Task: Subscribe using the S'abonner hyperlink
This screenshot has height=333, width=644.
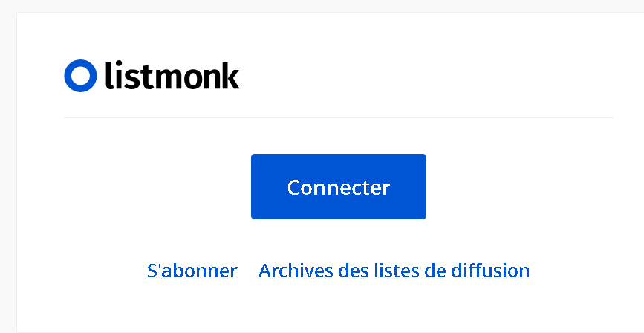Action: point(192,271)
